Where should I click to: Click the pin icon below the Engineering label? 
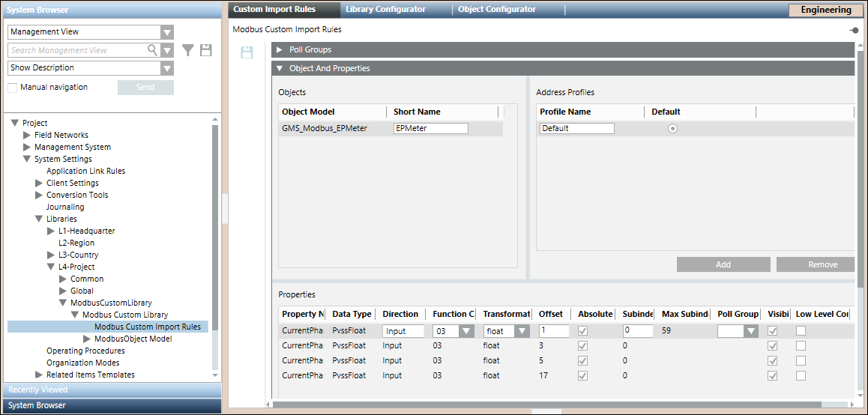[x=854, y=30]
